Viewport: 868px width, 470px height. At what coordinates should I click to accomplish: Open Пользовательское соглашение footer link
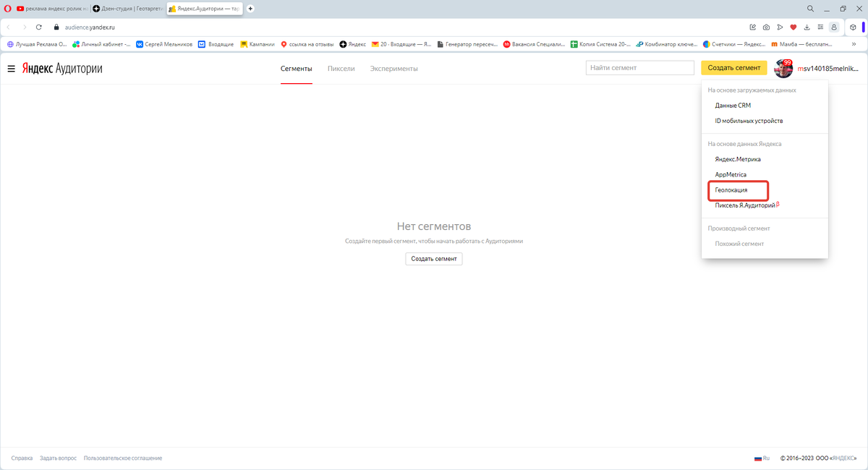(x=123, y=458)
